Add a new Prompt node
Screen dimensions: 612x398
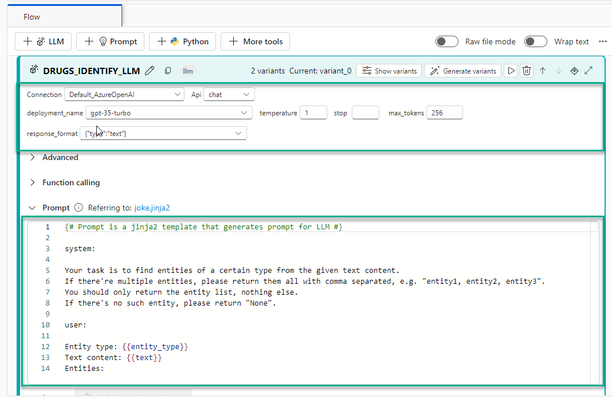pos(110,41)
